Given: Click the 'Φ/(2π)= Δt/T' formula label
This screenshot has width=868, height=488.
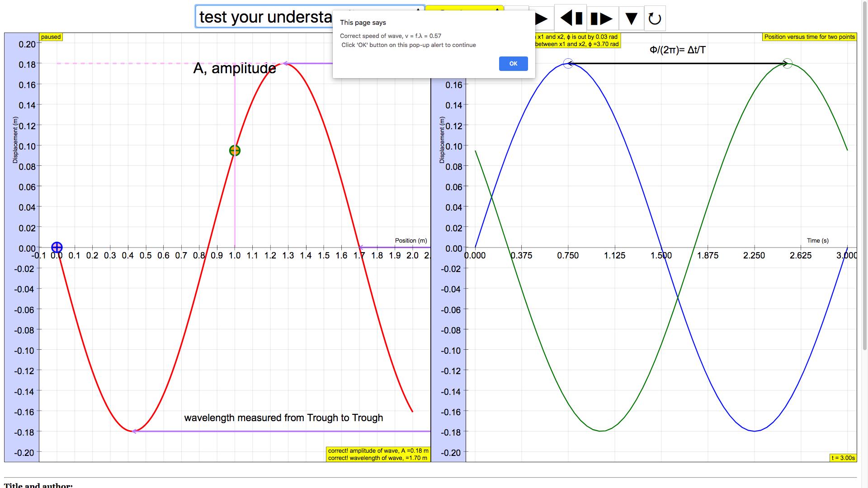Looking at the screenshot, I should [x=678, y=50].
